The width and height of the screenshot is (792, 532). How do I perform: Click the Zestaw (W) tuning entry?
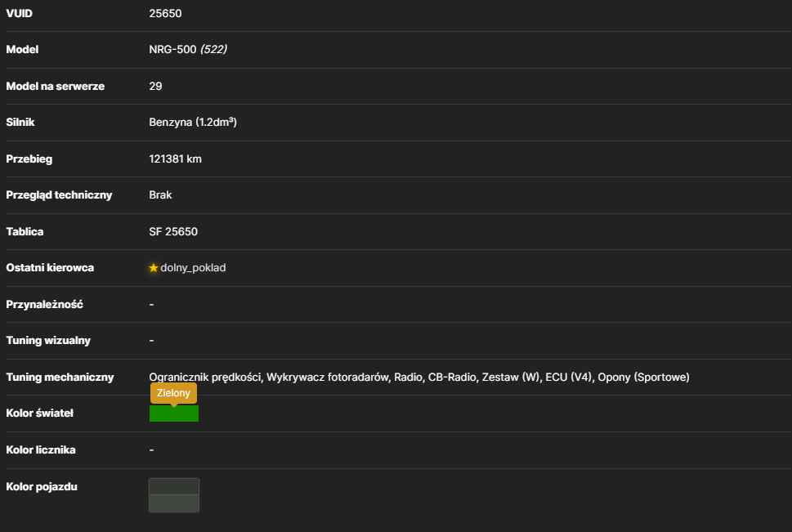tap(511, 378)
